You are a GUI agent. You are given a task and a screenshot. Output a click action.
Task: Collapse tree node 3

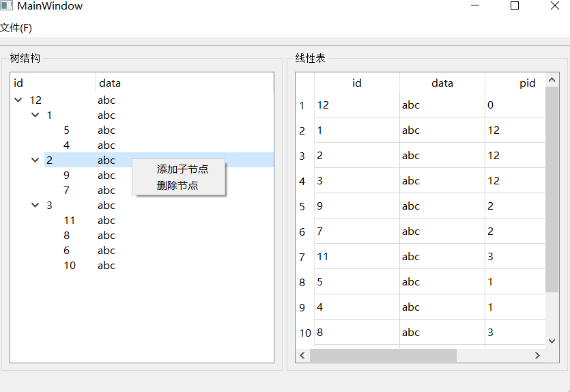[x=35, y=205]
